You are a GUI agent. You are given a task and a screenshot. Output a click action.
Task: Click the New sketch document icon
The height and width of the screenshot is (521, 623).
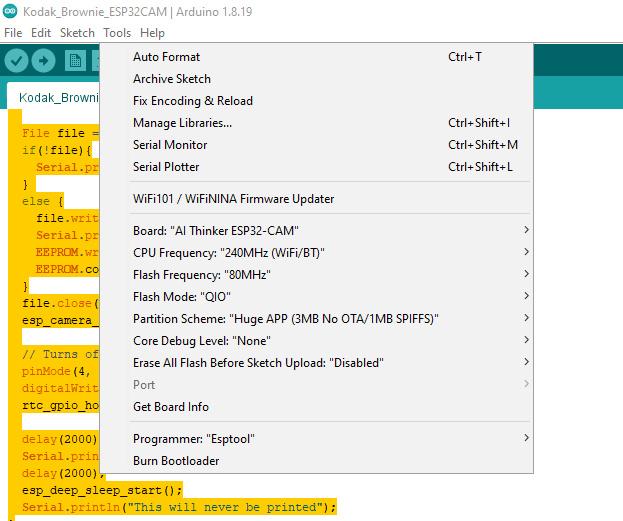tap(75, 61)
